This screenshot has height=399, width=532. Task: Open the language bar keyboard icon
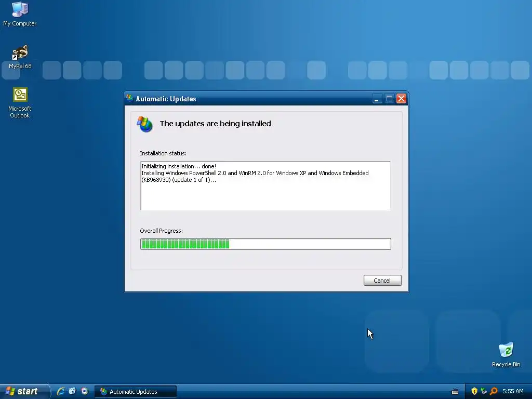coord(455,392)
